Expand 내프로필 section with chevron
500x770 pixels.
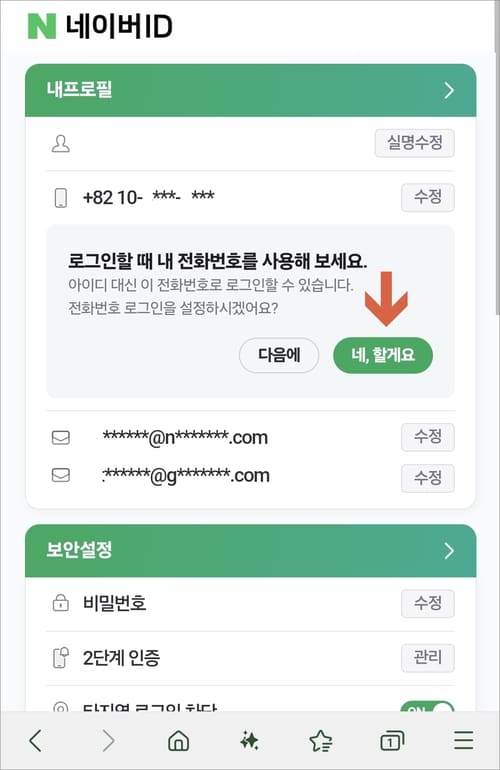point(449,90)
